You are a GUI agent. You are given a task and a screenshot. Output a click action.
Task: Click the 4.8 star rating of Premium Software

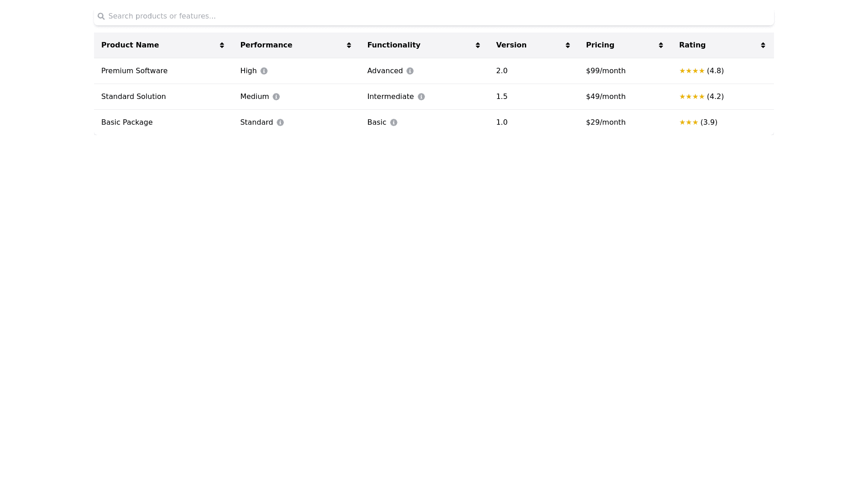pos(702,71)
